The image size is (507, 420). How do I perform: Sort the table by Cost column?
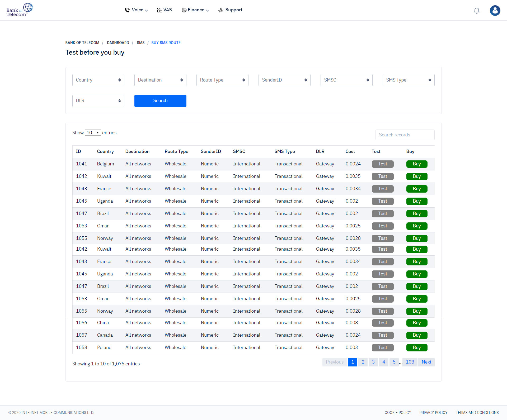[x=350, y=151]
